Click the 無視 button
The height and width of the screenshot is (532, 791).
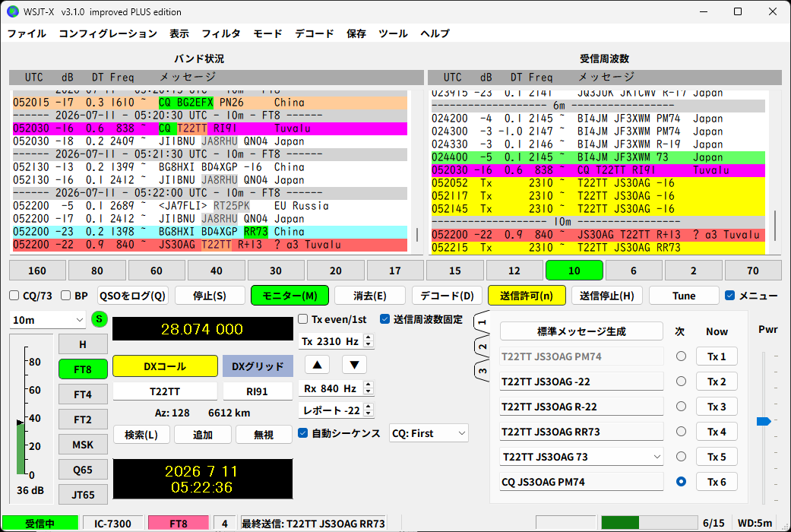coord(264,435)
